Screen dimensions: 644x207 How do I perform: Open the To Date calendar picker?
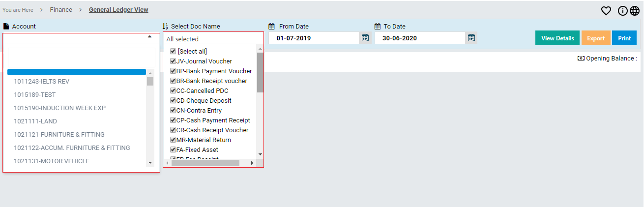coord(471,38)
